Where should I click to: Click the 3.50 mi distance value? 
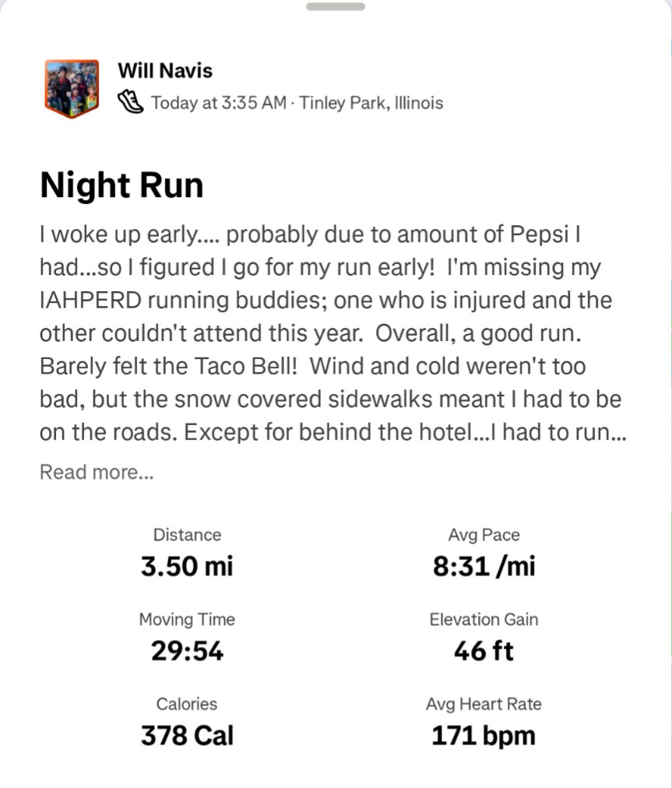click(x=187, y=566)
